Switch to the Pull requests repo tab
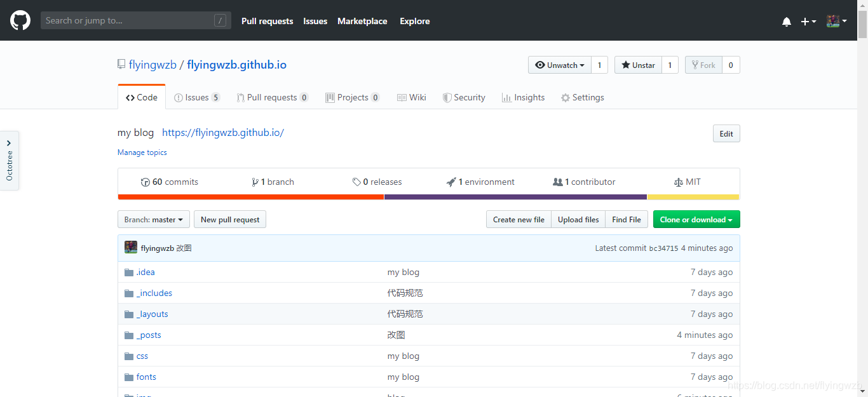 pyautogui.click(x=273, y=97)
